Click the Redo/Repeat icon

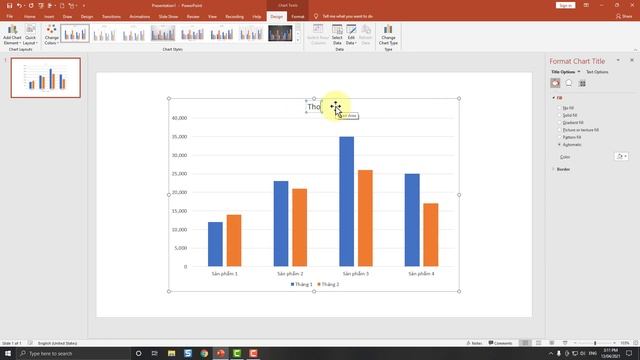[x=31, y=6]
